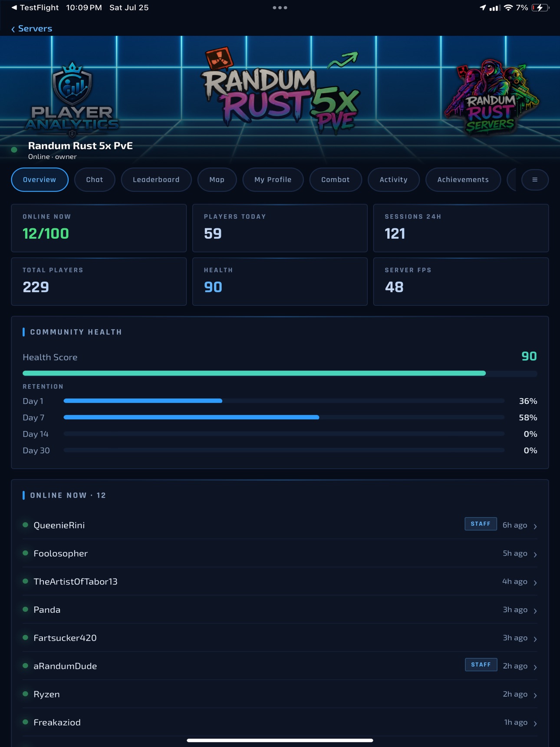Open Foolosopher's player row
The height and width of the screenshot is (747, 560).
pos(280,553)
